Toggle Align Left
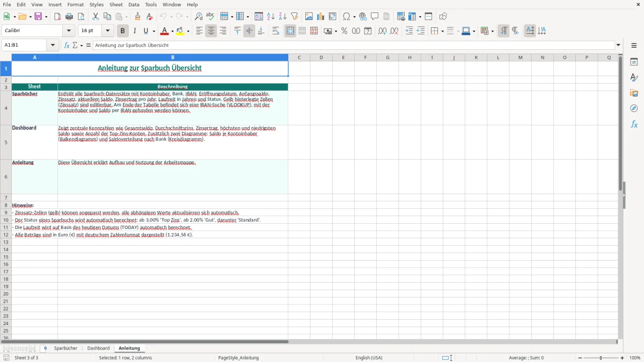The image size is (644, 362). pyautogui.click(x=199, y=31)
